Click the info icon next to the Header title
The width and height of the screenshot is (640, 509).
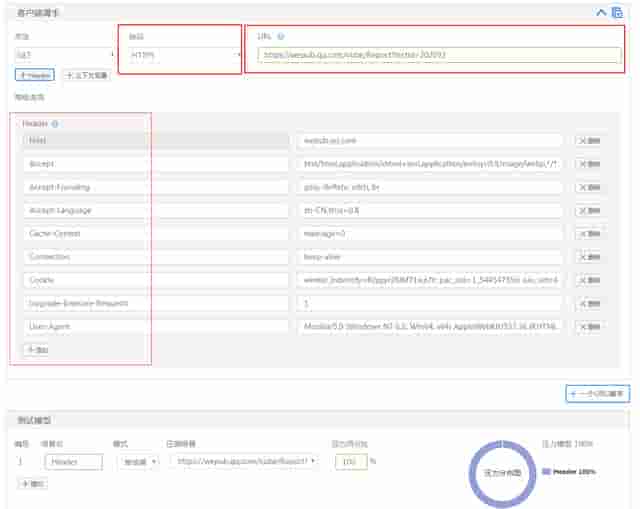click(55, 124)
